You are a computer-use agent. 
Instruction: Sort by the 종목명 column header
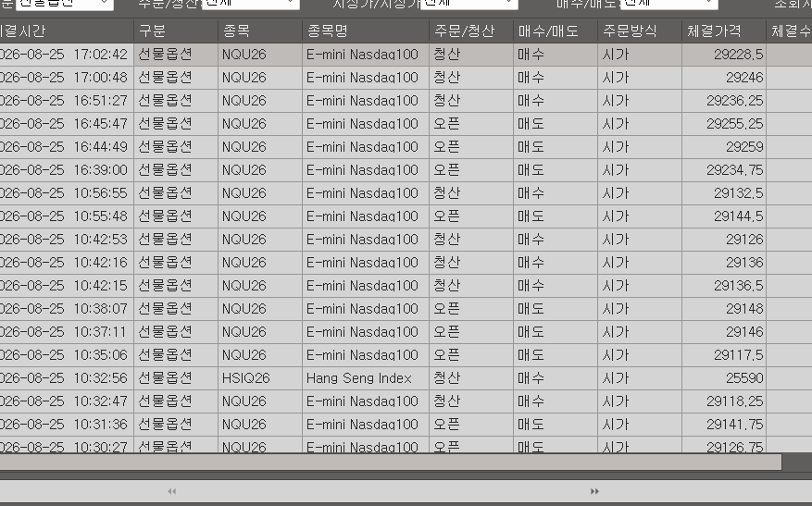click(366, 31)
